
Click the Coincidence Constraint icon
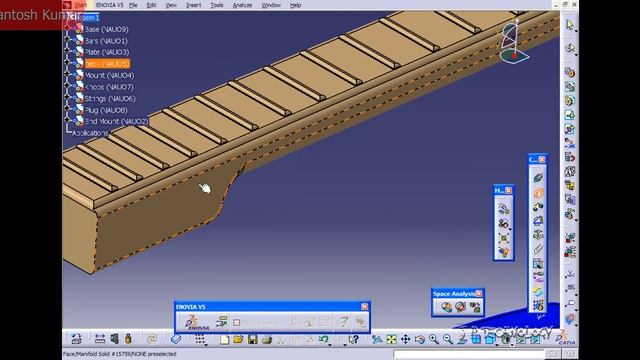[538, 178]
